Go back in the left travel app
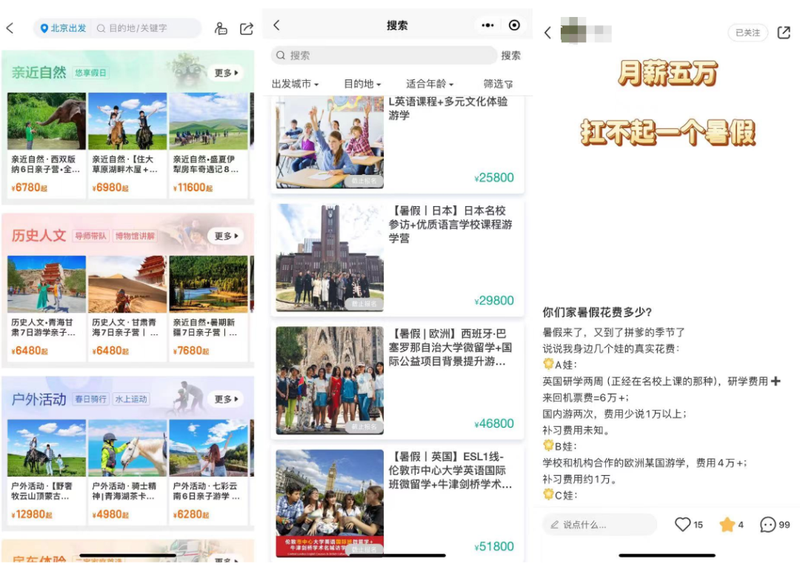800x570 pixels. tap(10, 28)
